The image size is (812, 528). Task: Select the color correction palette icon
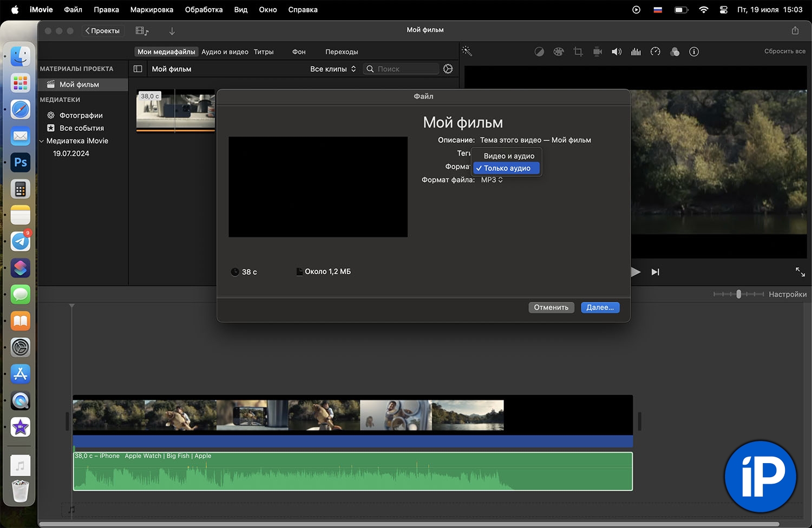click(x=558, y=52)
